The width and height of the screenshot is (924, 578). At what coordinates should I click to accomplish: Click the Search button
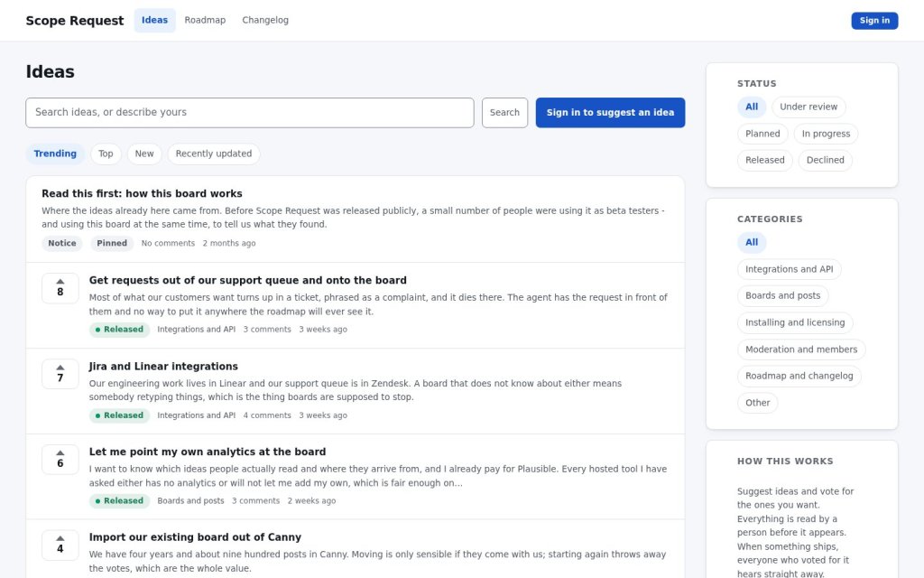coord(504,113)
